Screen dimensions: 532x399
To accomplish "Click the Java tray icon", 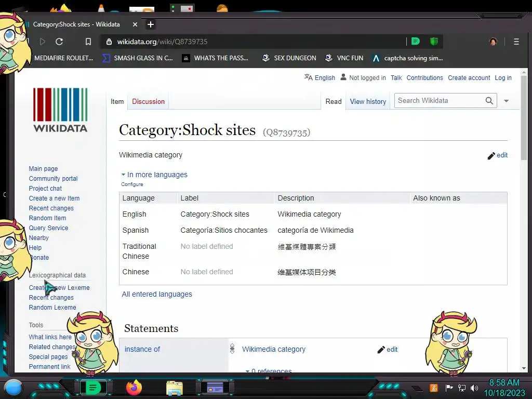I will [434, 388].
